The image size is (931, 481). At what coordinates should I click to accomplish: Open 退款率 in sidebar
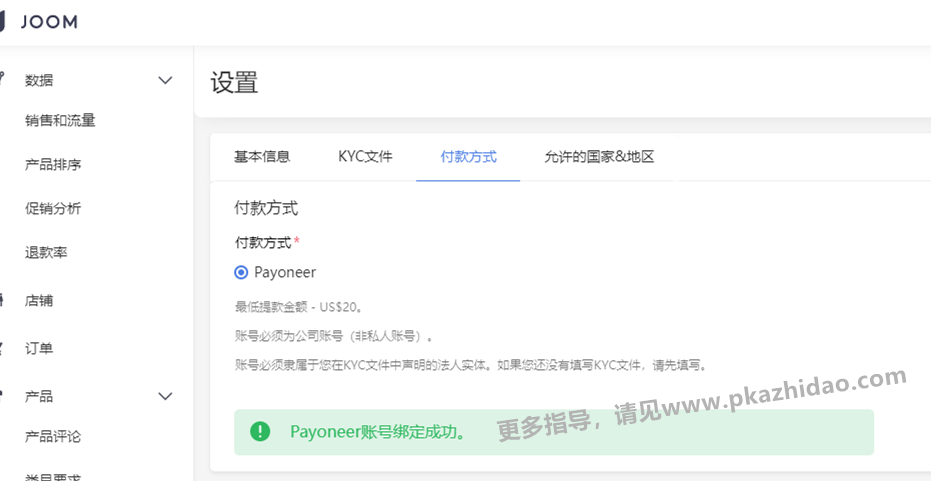46,252
